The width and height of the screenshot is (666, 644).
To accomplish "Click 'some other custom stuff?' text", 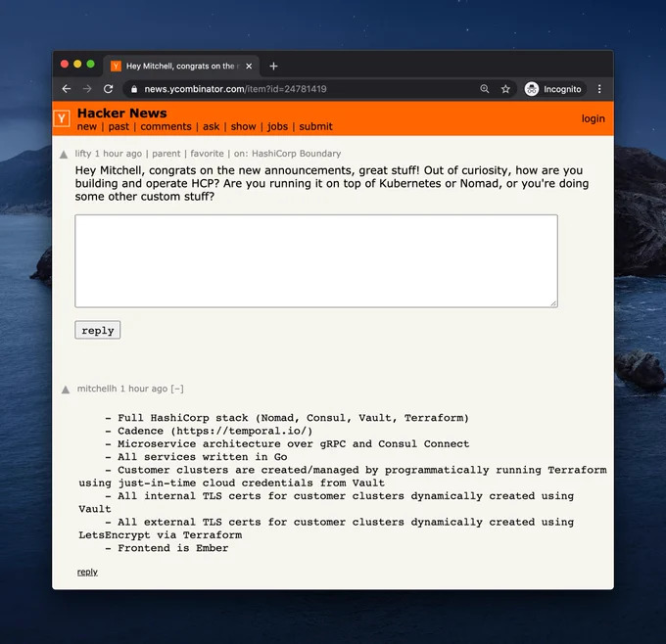I will [x=144, y=197].
